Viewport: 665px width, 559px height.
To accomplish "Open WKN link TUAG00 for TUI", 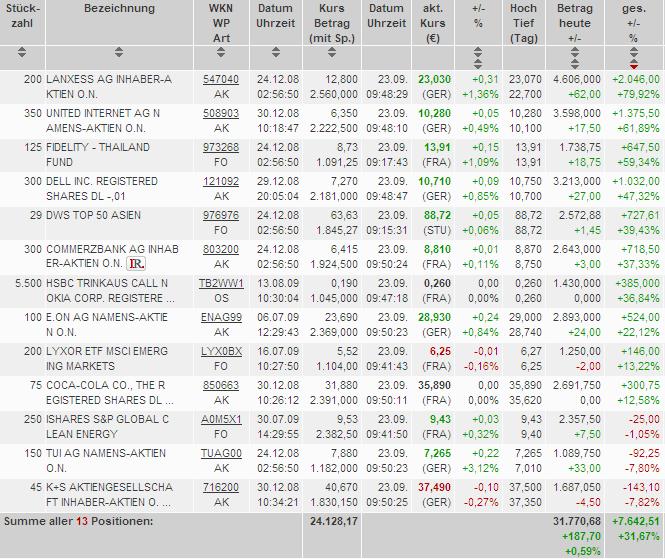I will click(221, 453).
